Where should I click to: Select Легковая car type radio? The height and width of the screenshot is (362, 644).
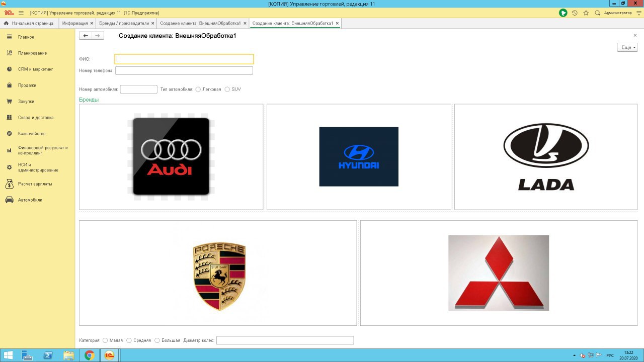198,89
